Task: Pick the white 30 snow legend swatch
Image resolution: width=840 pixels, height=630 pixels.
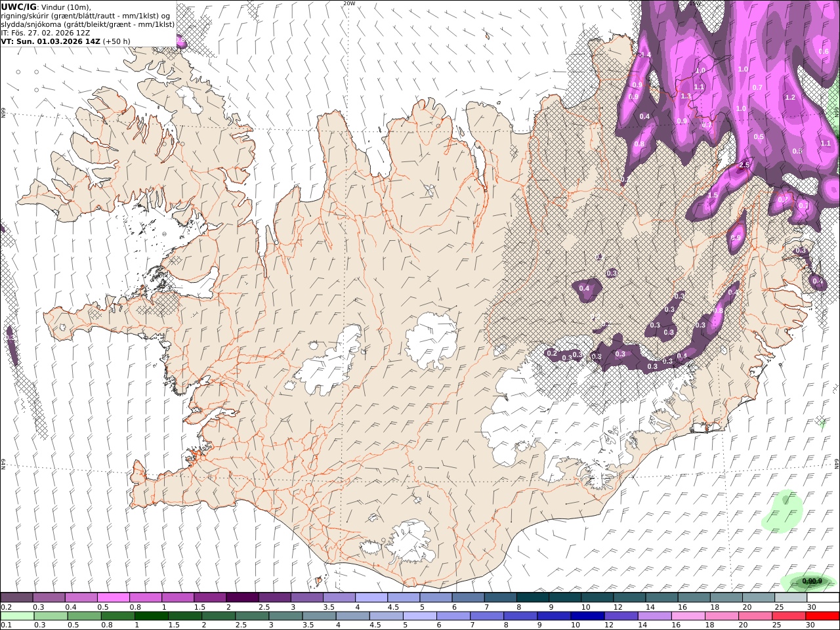Action: click(823, 598)
